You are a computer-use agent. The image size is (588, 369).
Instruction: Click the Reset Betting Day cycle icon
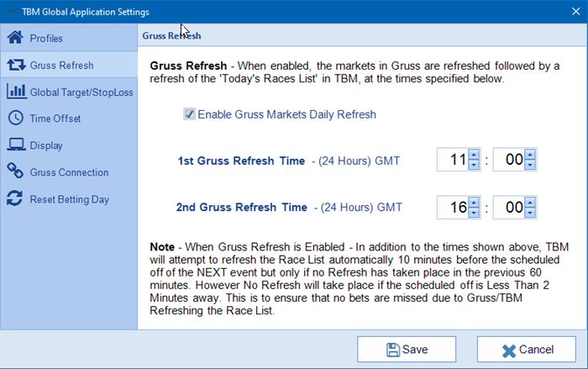pyautogui.click(x=14, y=198)
